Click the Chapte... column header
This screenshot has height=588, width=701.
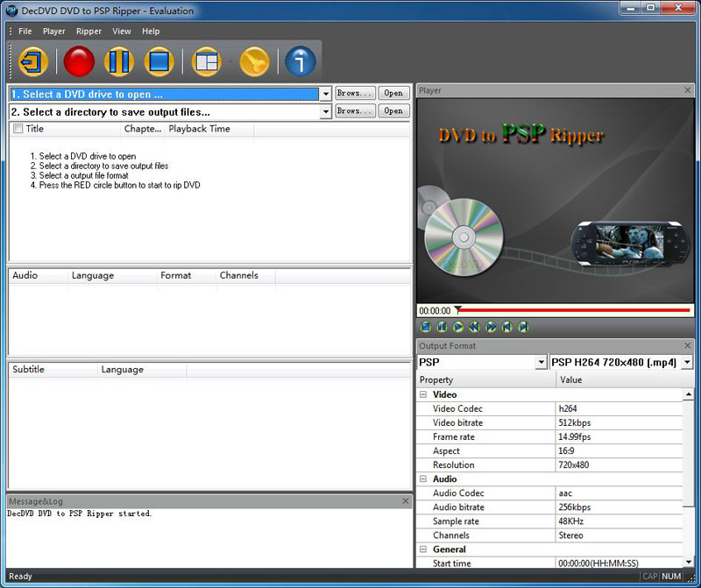pyautogui.click(x=143, y=129)
